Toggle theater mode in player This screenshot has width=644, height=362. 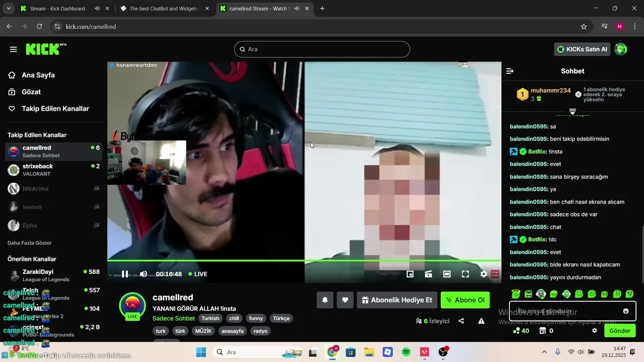pos(447,274)
